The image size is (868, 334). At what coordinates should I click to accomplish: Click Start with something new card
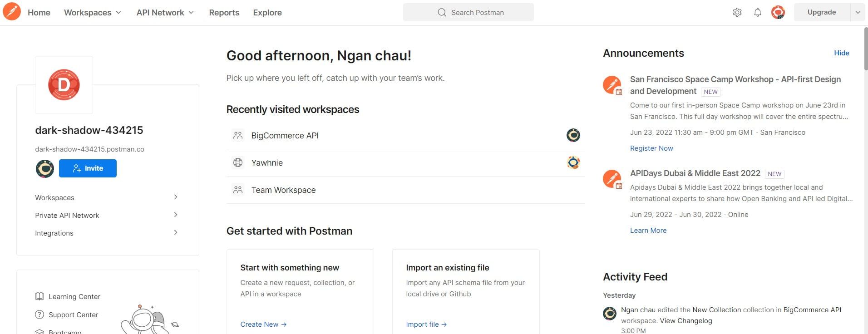tap(300, 291)
